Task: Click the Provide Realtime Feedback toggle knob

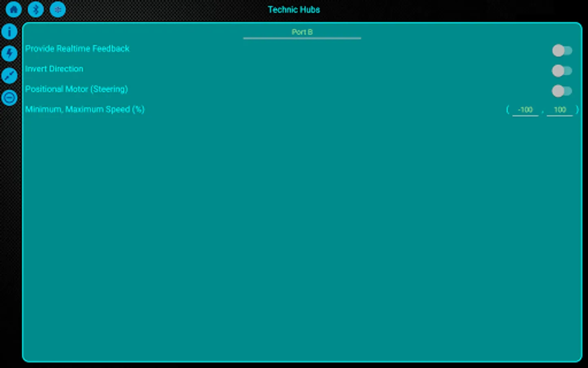Action: [x=558, y=50]
